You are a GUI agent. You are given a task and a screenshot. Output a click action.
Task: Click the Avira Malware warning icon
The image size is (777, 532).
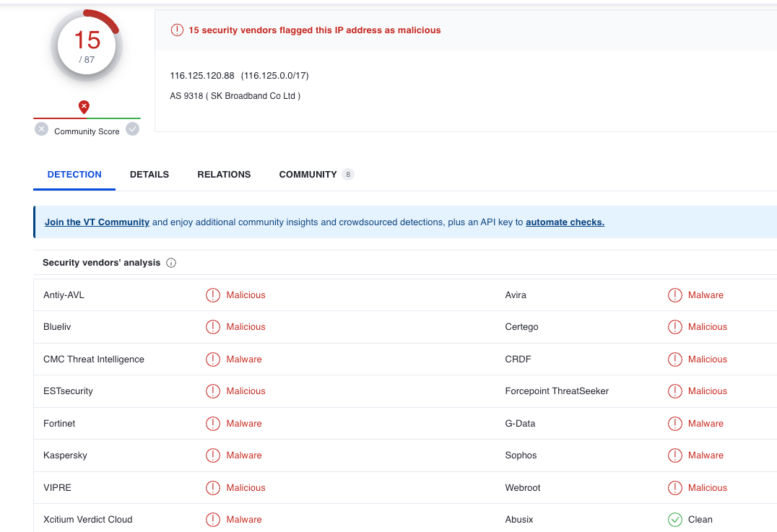click(x=675, y=295)
